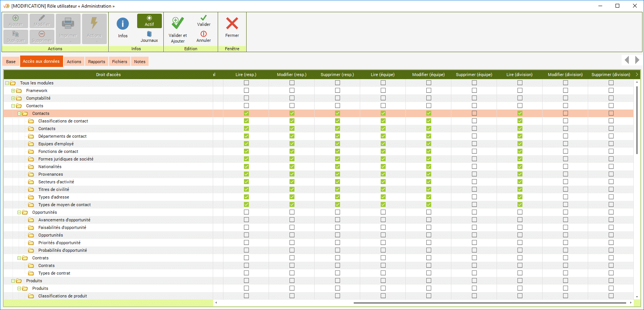
Task: Click the blue Infos icon
Action: [x=122, y=24]
